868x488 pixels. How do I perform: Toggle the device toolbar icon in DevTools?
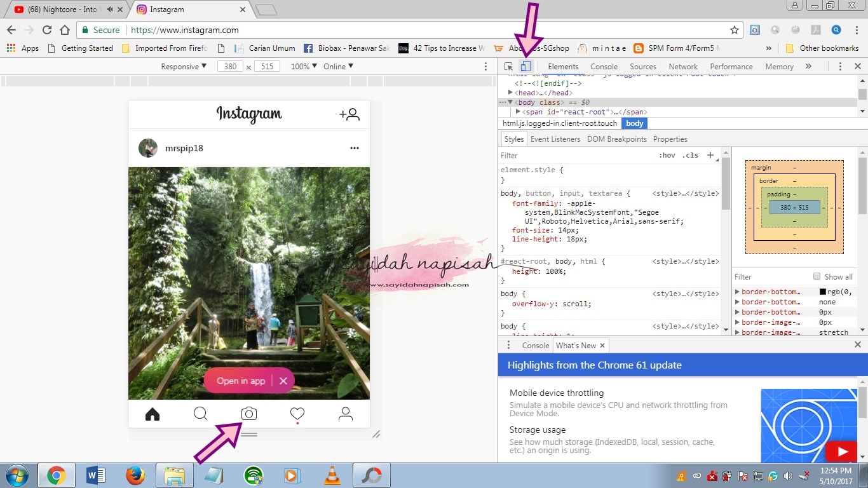click(x=525, y=66)
